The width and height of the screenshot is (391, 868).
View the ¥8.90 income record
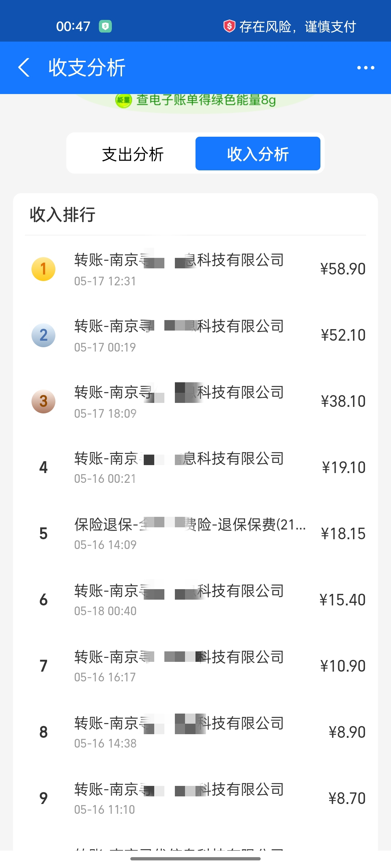point(195,732)
